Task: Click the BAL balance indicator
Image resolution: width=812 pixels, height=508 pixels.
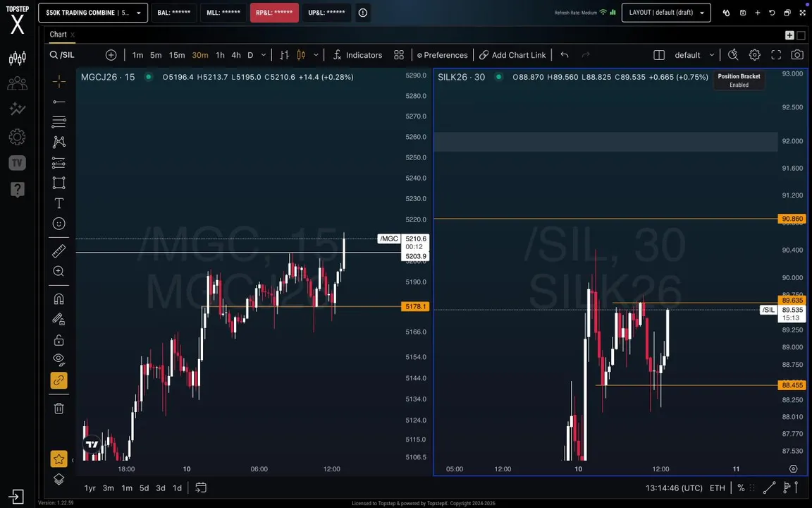Action: pos(173,13)
